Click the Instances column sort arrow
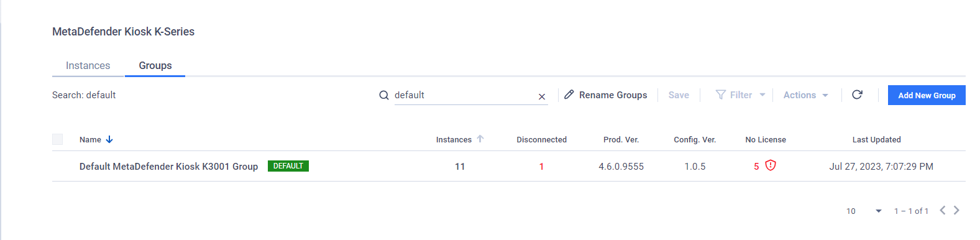The width and height of the screenshot is (980, 240). coord(480,139)
